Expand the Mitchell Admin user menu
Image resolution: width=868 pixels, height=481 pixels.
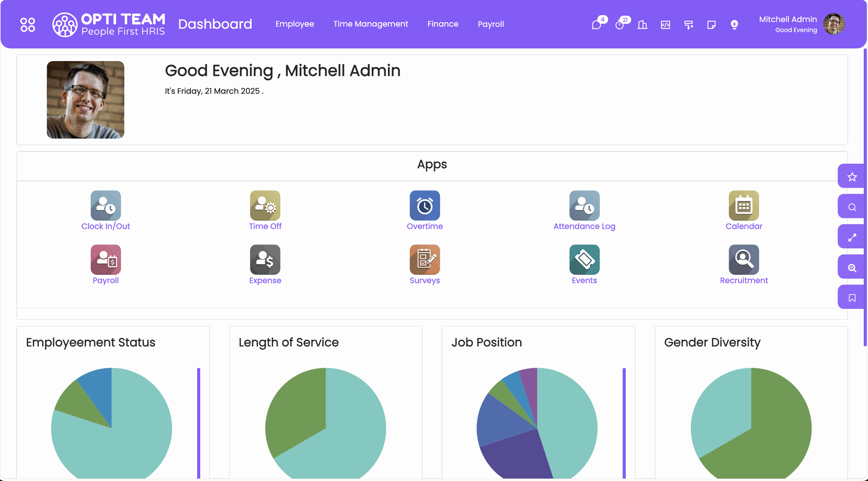(801, 24)
